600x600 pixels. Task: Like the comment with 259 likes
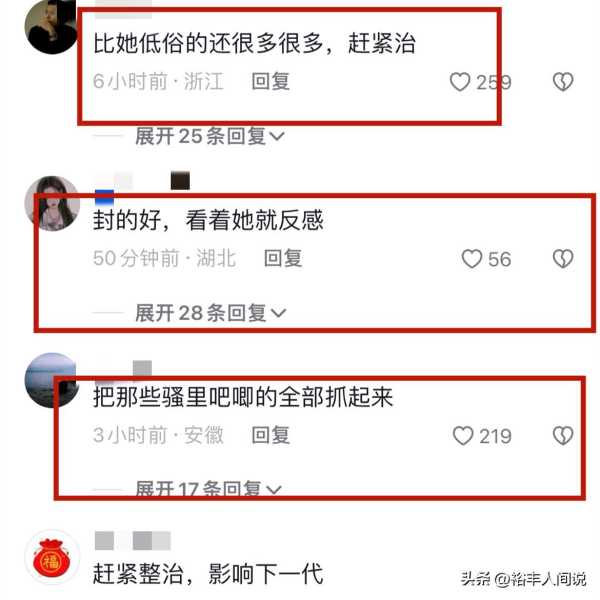[460, 82]
